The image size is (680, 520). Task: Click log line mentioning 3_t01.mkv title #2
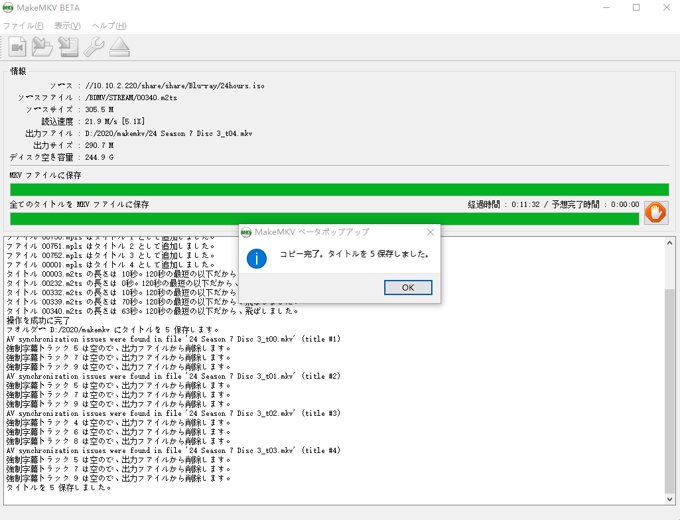[173, 376]
